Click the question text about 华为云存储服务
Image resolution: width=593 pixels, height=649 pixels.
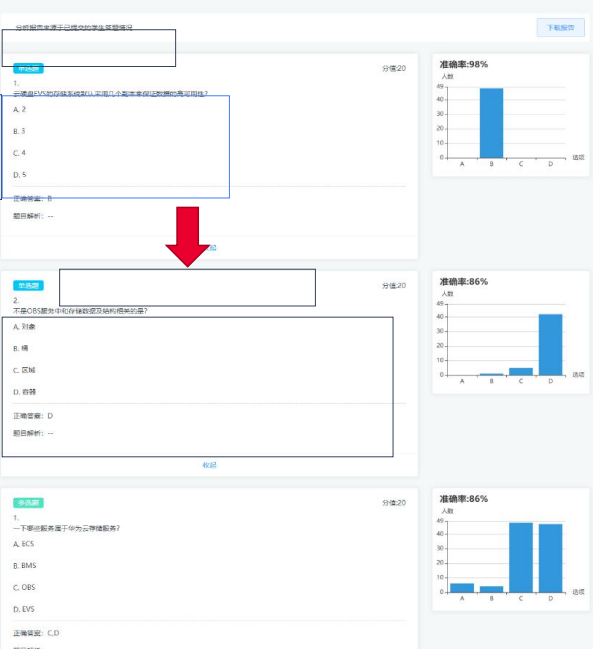point(67,528)
